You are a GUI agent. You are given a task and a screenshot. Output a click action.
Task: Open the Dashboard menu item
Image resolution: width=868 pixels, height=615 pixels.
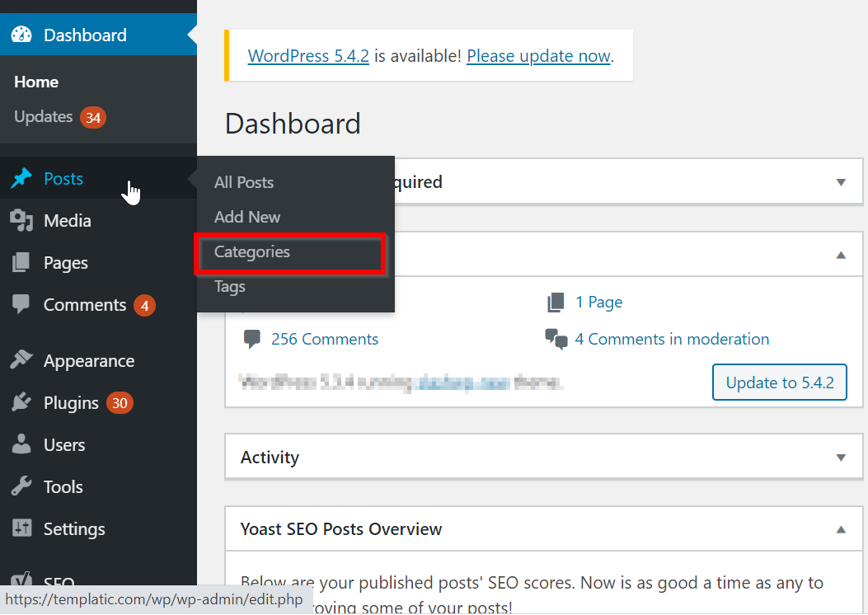click(x=99, y=35)
